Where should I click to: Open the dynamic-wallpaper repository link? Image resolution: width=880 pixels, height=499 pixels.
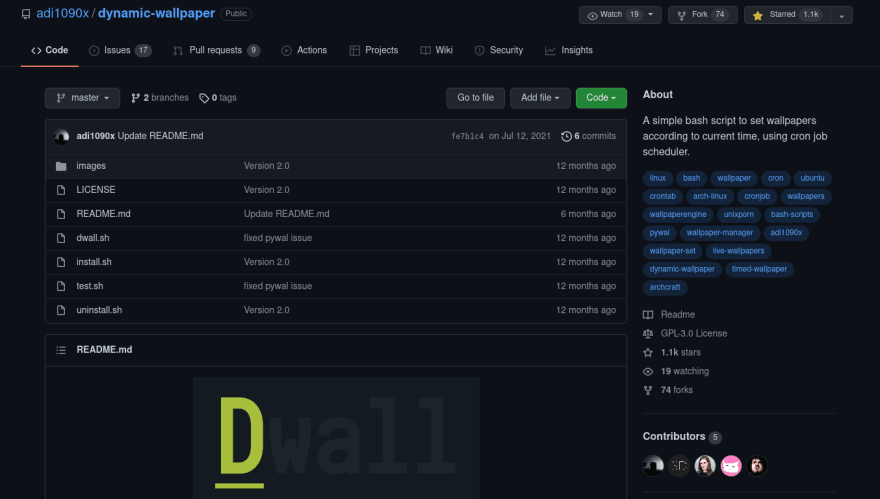[156, 13]
